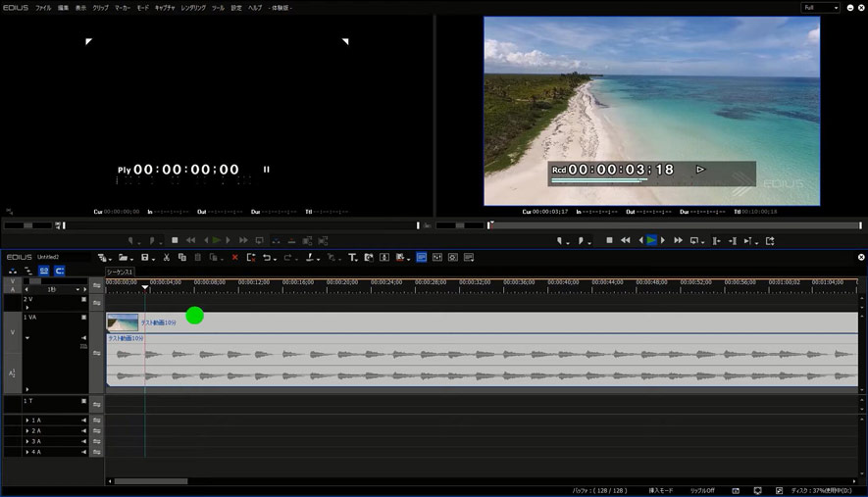The image size is (868, 497).
Task: Expand the 2 A audio track
Action: (x=27, y=430)
